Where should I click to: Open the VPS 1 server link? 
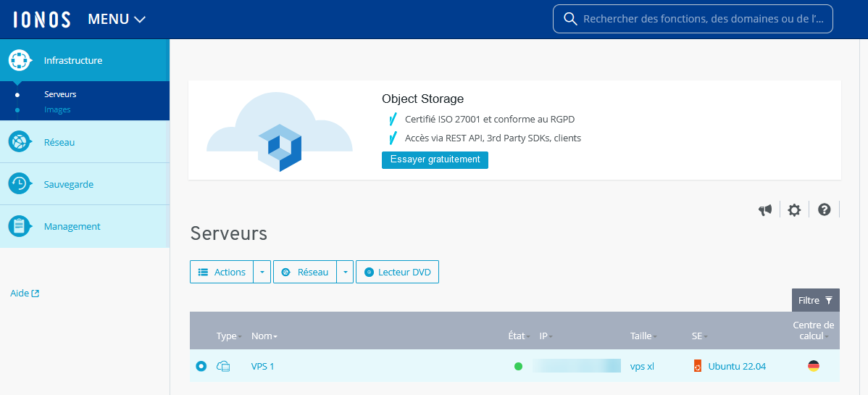[262, 366]
